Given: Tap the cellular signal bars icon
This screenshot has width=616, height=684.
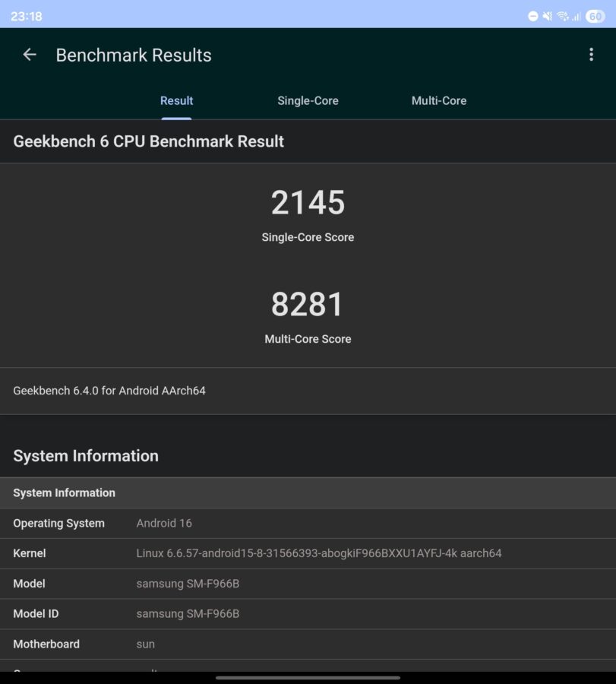Looking at the screenshot, I should (577, 17).
